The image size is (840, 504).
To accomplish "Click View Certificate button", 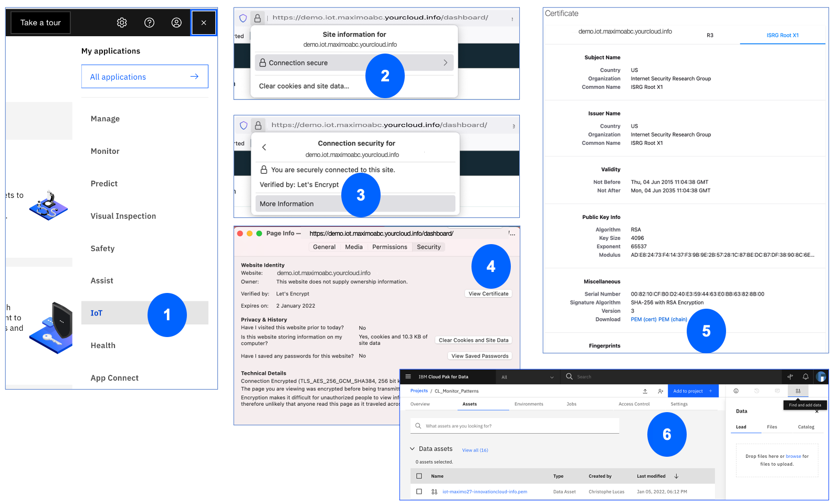I will 488,293.
